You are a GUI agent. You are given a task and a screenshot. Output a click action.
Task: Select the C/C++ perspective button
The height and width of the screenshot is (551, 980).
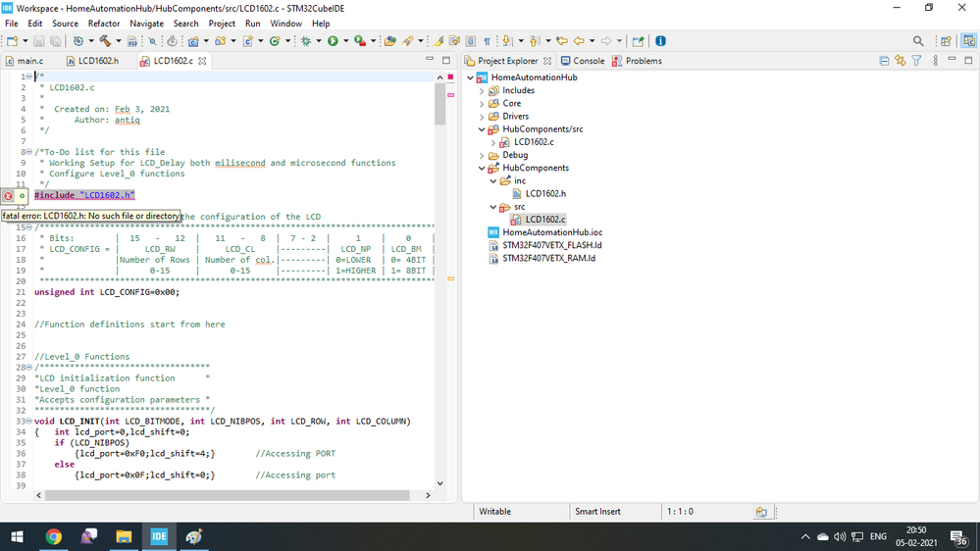tap(969, 41)
